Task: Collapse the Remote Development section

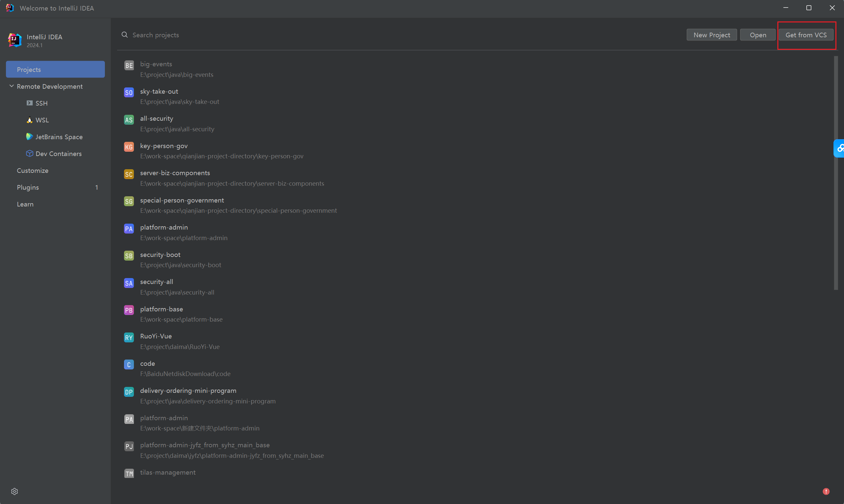Action: pos(12,86)
